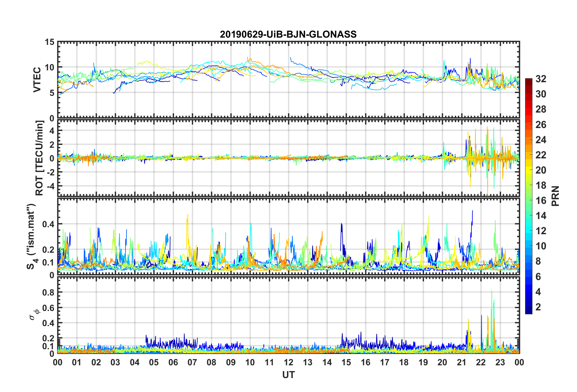The image size is (577, 392).
Task: Click hour tick 21 on UT axis
Action: point(462,362)
